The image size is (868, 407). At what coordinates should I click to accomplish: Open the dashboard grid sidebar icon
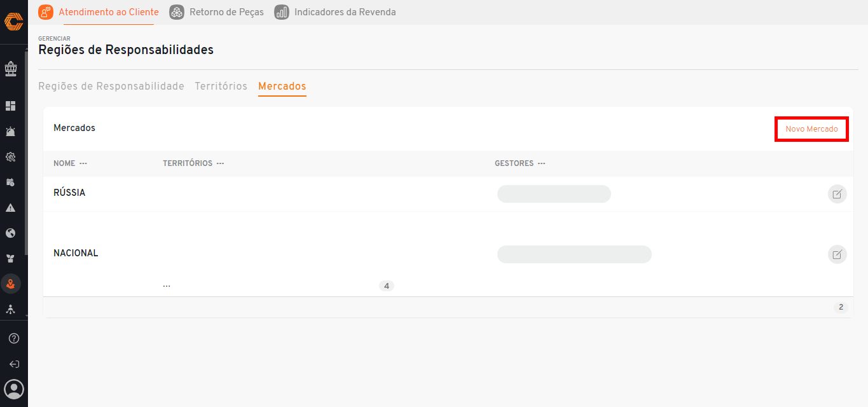(11, 106)
